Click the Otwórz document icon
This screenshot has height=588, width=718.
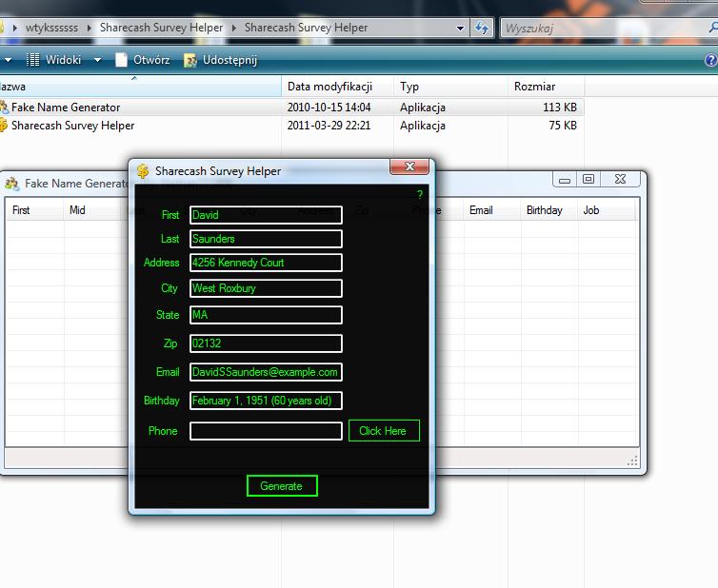pos(121,60)
